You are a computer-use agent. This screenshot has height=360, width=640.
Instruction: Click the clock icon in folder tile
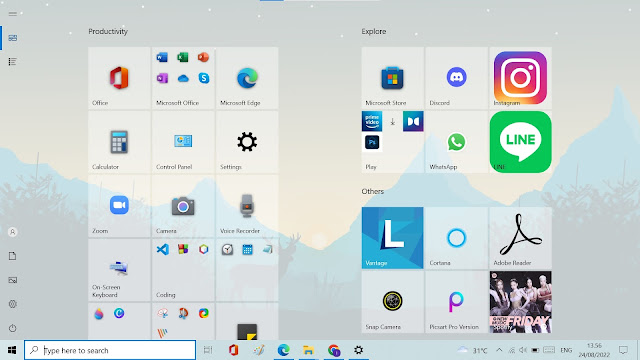pos(227,249)
